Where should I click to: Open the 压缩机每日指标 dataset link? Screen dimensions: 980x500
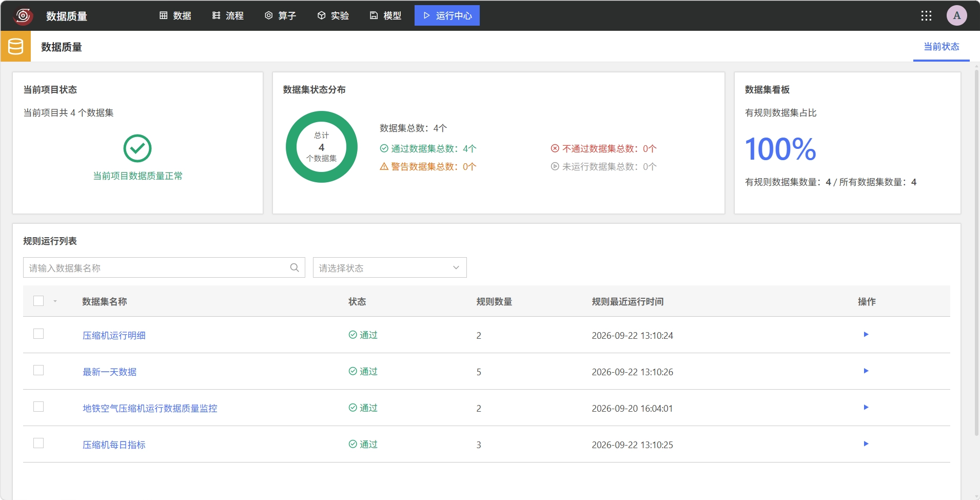pyautogui.click(x=114, y=445)
